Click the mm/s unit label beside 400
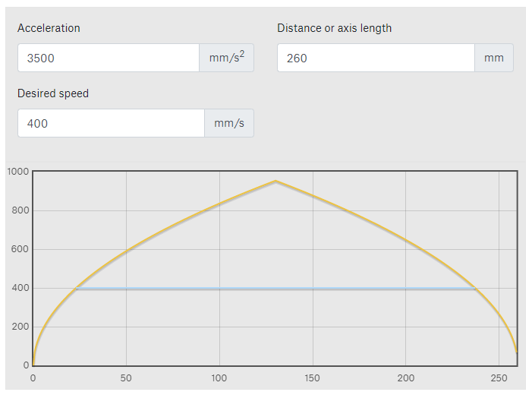Viewport: 532px width, 395px height. click(x=229, y=123)
